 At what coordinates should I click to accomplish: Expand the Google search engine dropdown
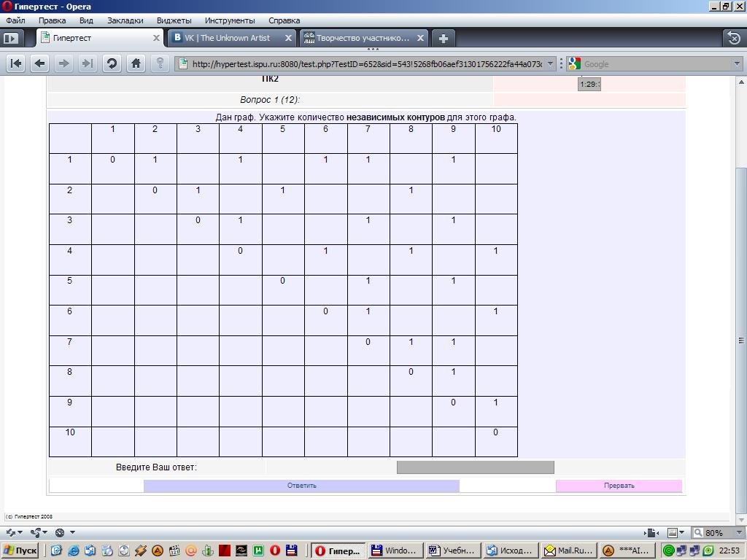[x=737, y=63]
